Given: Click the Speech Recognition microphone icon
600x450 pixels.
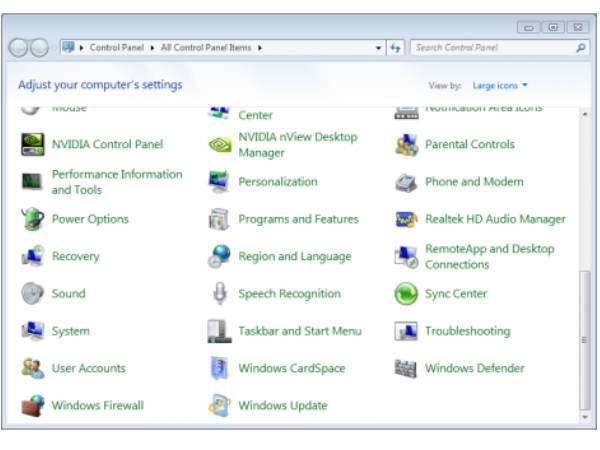Looking at the screenshot, I should [220, 293].
